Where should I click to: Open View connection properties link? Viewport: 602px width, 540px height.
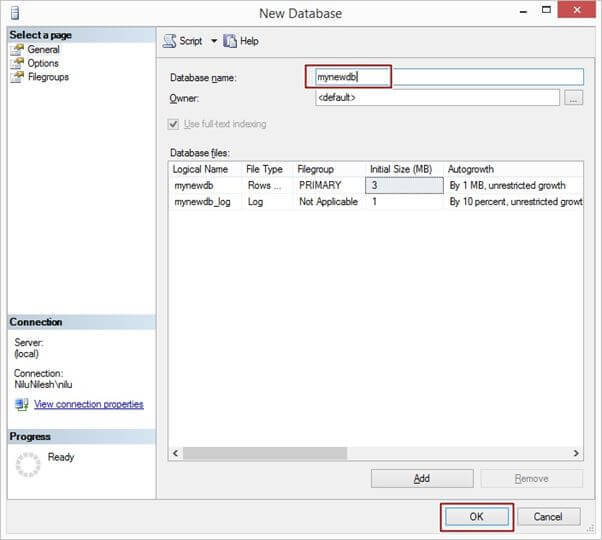tap(89, 404)
